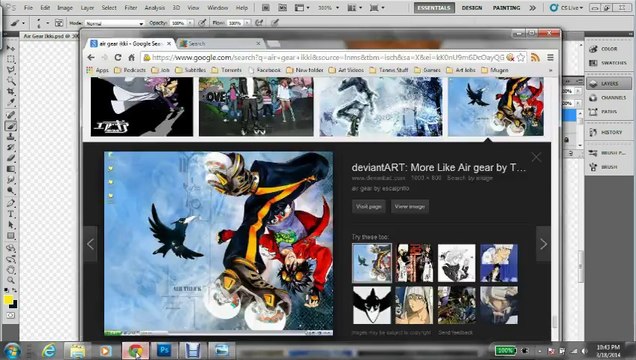
Task: Open the Brush Preset picker arrow
Action: (x=47, y=23)
